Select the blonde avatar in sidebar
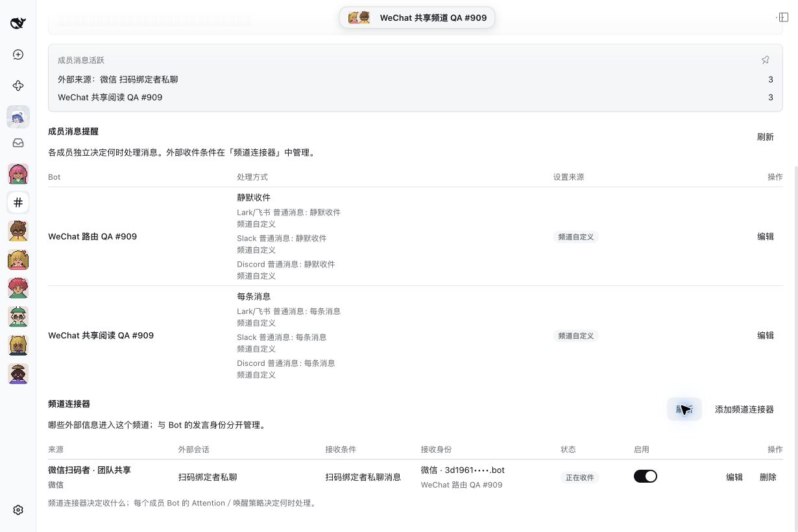Screen dimensions: 798x532 click(18, 260)
